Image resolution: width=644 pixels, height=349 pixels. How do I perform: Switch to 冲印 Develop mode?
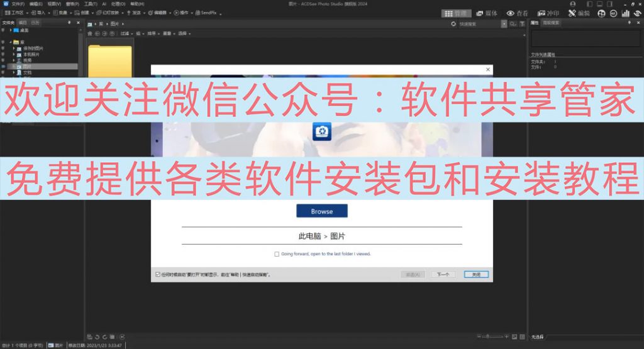point(548,14)
